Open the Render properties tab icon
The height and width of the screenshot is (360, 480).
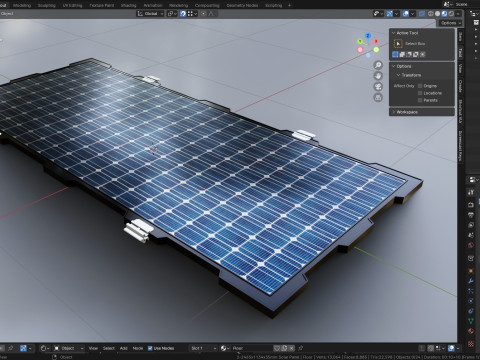point(471,205)
